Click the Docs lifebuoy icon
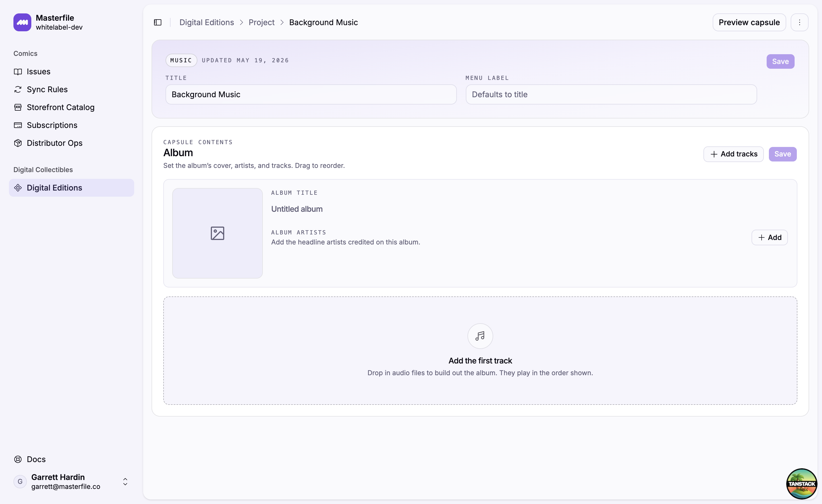The width and height of the screenshot is (822, 504). 18,459
